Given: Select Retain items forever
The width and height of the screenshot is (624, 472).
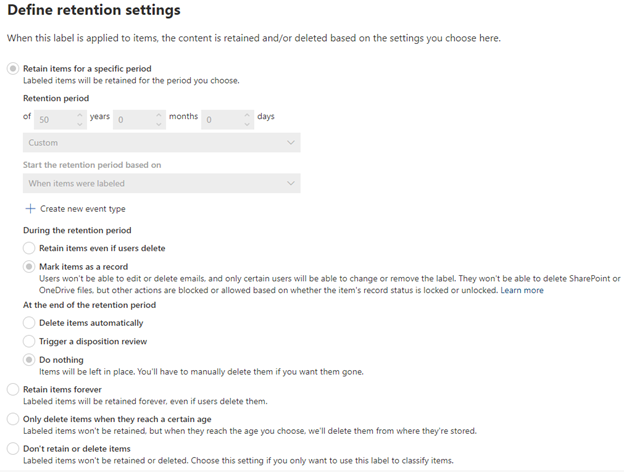Looking at the screenshot, I should click(13, 390).
